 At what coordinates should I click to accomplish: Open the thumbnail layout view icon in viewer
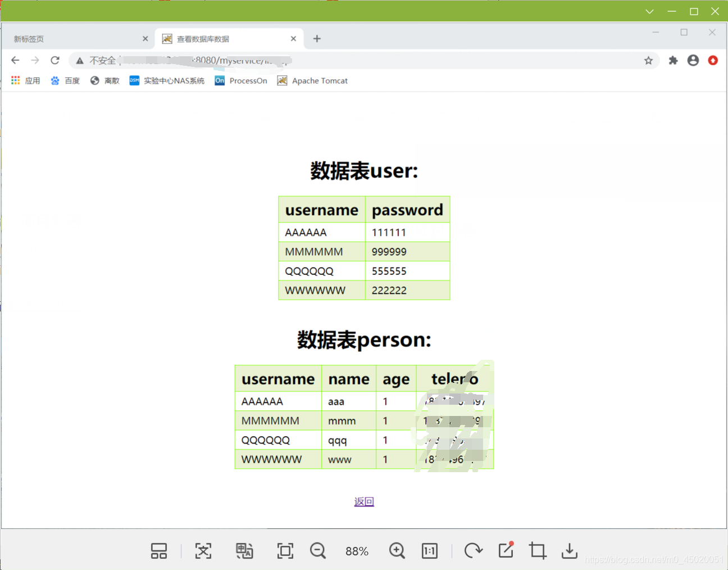coord(159,551)
